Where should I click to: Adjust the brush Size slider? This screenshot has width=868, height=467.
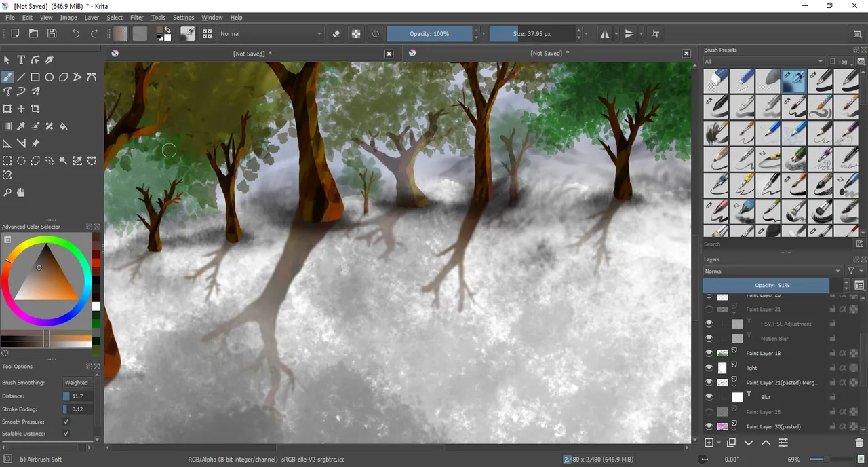[x=532, y=33]
